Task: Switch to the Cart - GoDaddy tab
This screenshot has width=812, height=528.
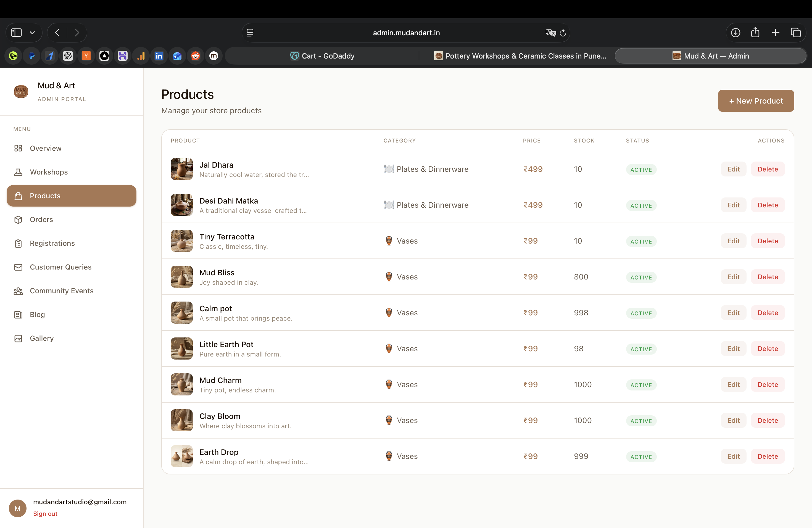Action: 322,56
